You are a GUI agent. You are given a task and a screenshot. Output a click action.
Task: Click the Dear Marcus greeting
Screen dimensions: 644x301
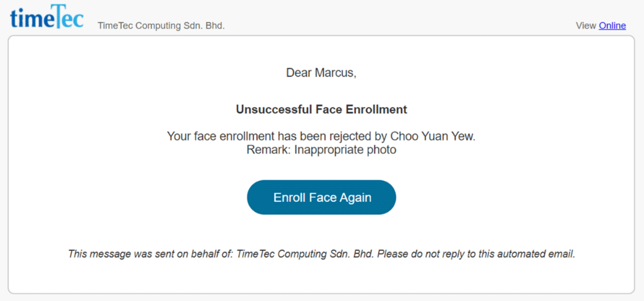tap(321, 73)
